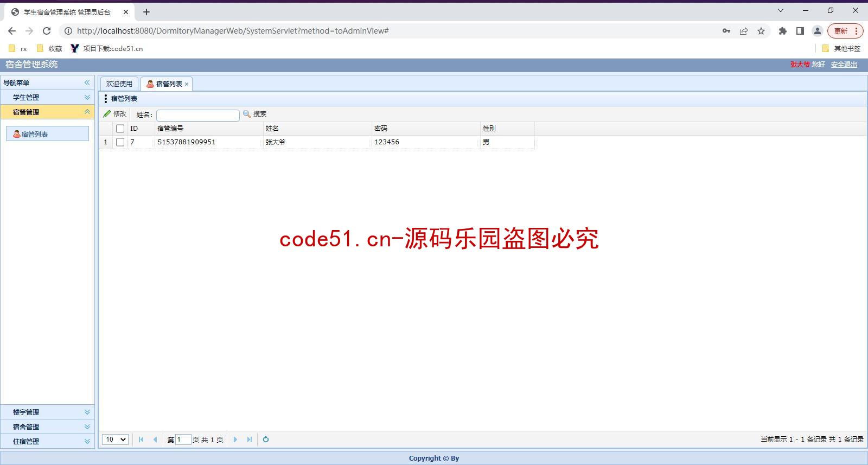Click the red username 张大爷 in header
Image resolution: width=868 pixels, height=465 pixels.
click(x=800, y=65)
